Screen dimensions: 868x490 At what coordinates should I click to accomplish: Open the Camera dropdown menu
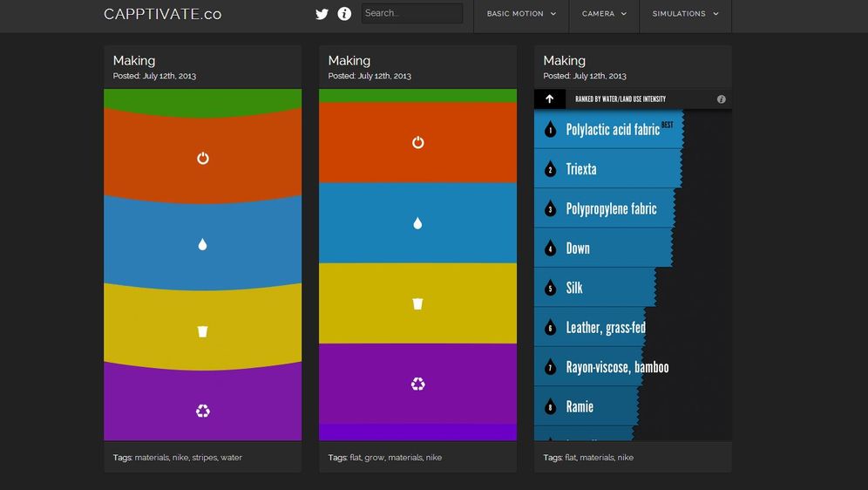tap(604, 14)
